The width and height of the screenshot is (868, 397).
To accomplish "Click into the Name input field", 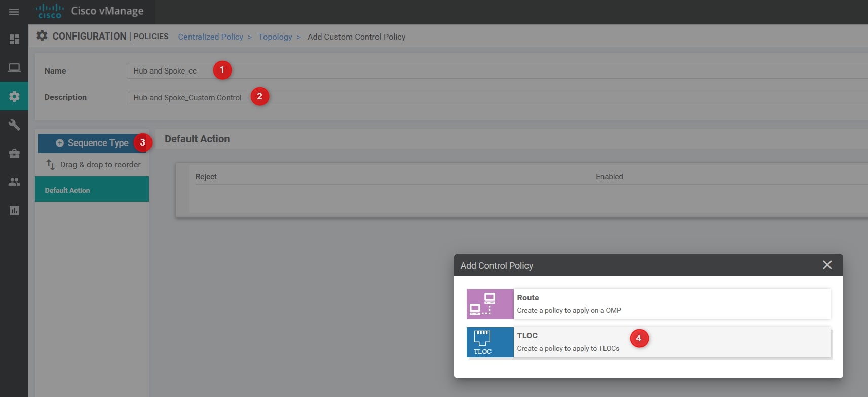I will (x=456, y=71).
